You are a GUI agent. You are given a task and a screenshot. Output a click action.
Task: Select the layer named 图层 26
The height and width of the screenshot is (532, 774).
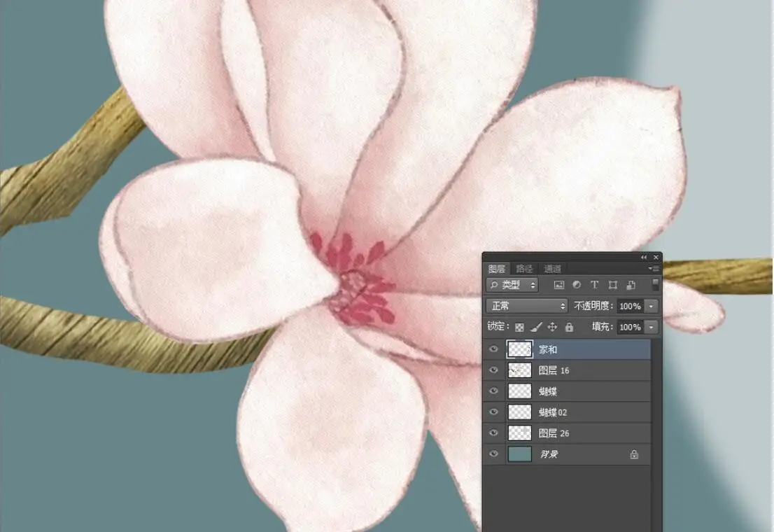point(568,433)
